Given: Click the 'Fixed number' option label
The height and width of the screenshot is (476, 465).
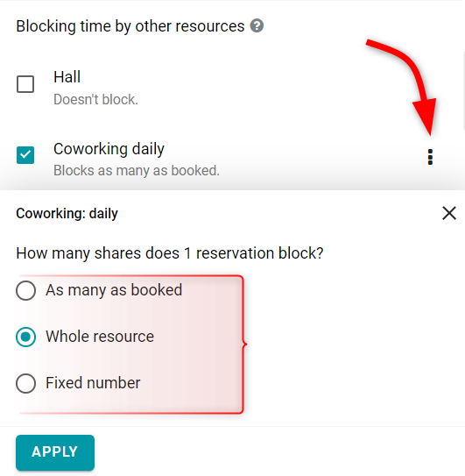Looking at the screenshot, I should (x=93, y=383).
